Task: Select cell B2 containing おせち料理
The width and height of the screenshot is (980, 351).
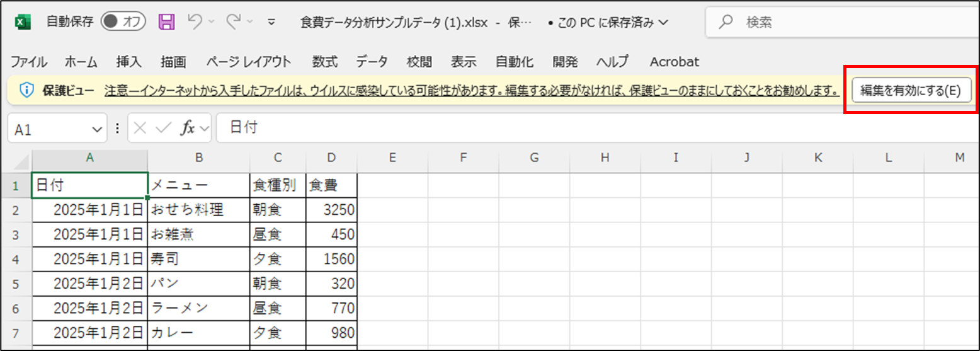Action: tap(198, 209)
